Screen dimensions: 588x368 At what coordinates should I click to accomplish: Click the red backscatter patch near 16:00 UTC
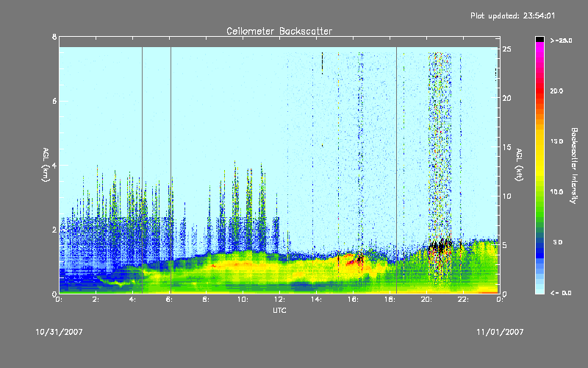point(352,260)
